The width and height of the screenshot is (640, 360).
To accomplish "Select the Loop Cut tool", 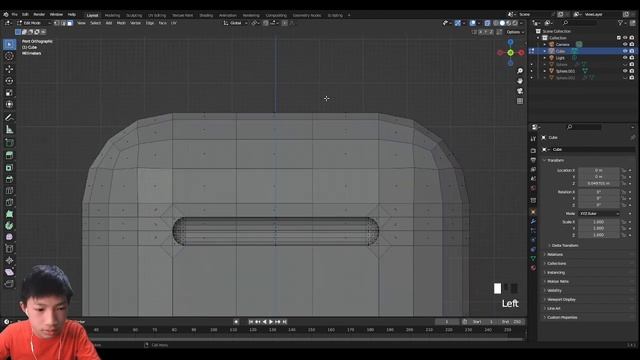I will pos(9,191).
